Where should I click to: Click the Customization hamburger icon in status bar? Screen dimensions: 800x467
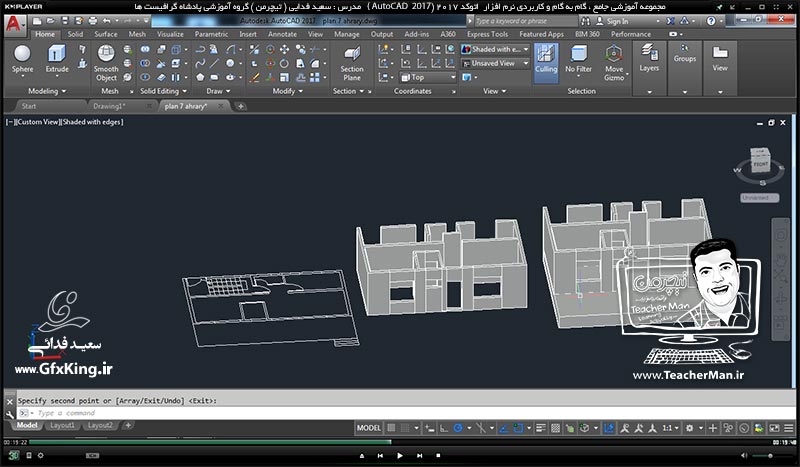789,428
